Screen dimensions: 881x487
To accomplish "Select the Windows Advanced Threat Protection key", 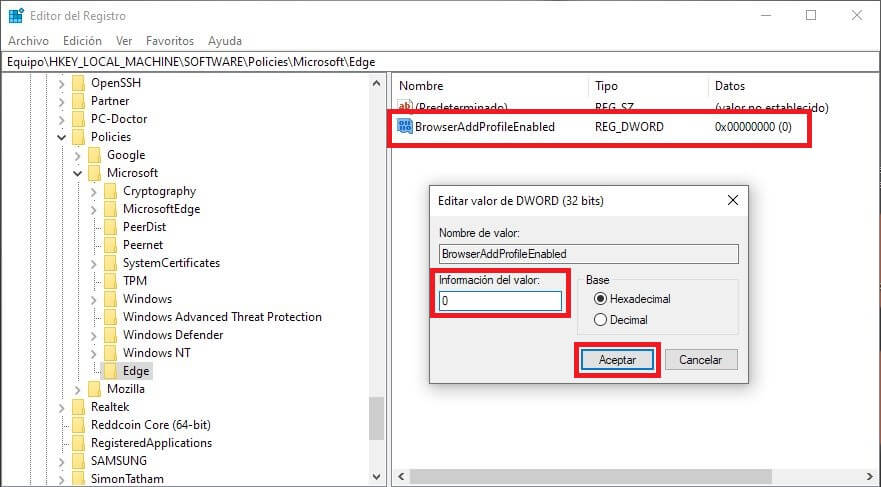I will (222, 316).
